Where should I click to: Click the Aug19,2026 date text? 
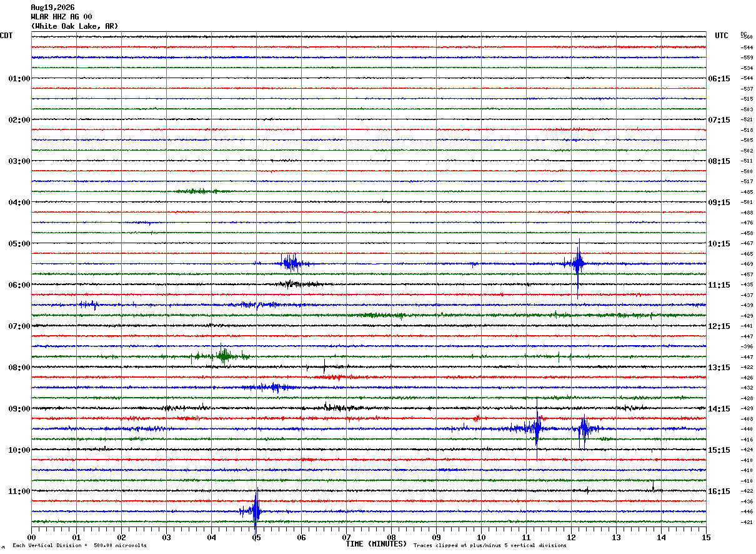click(x=52, y=8)
